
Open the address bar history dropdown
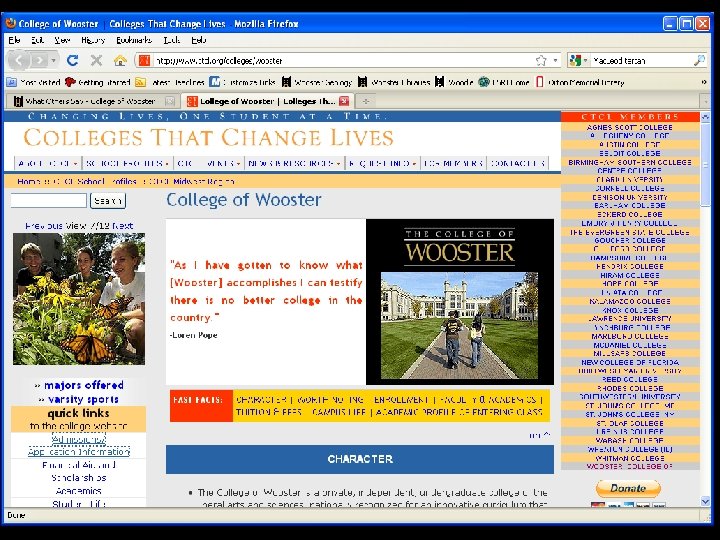click(x=556, y=60)
